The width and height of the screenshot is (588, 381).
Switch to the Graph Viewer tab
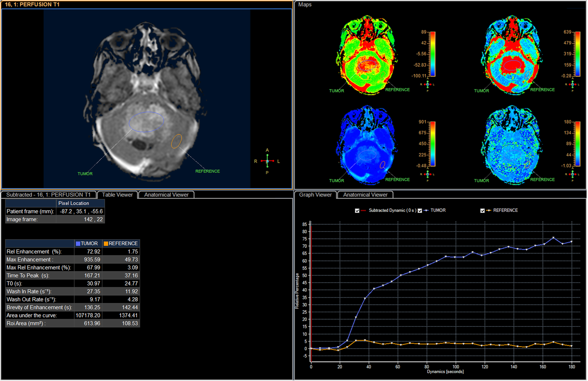coord(316,194)
